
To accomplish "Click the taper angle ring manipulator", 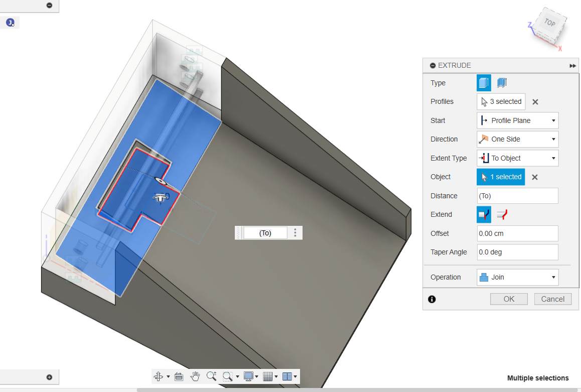I will coord(161,181).
